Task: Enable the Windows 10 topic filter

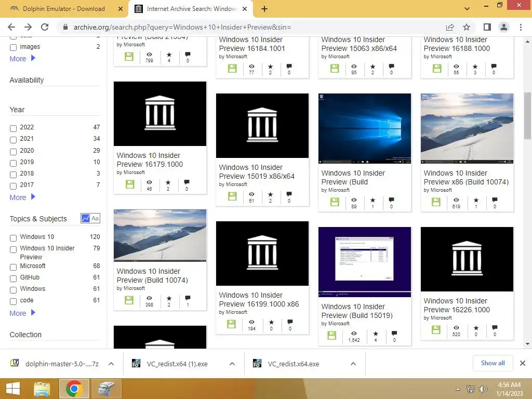Action: click(x=13, y=238)
